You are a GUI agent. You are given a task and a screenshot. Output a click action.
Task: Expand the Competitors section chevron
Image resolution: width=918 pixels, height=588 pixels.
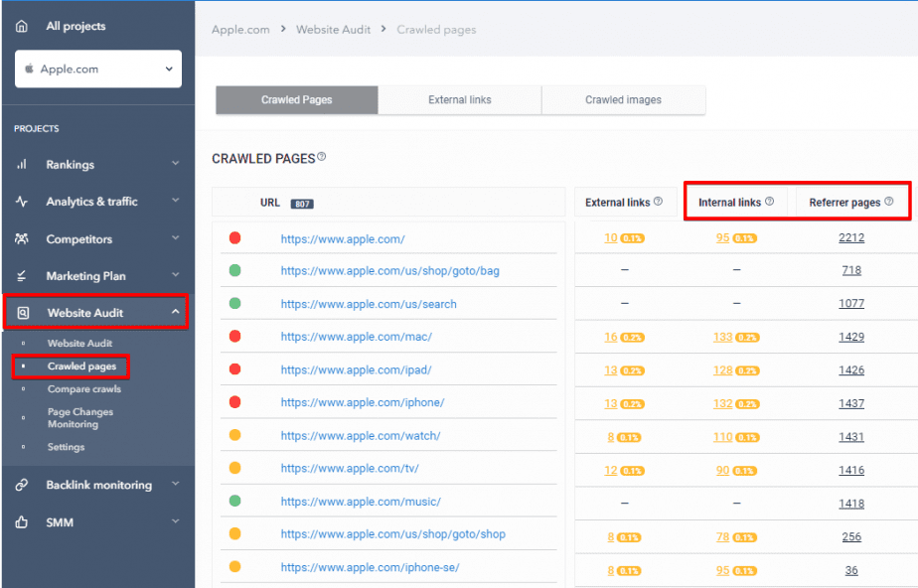pyautogui.click(x=175, y=237)
